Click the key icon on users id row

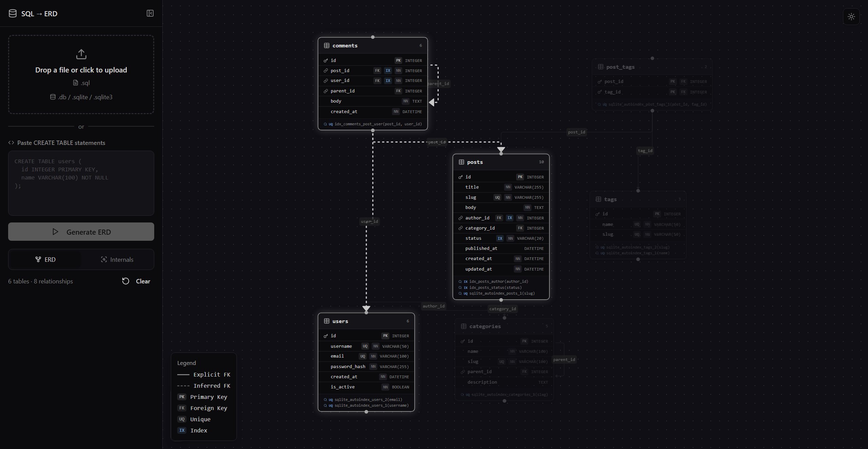click(x=326, y=336)
